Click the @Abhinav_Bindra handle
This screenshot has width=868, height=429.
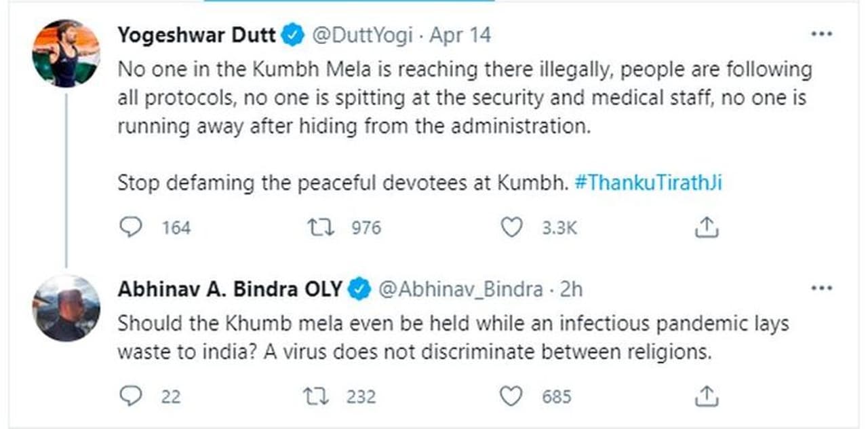[460, 290]
